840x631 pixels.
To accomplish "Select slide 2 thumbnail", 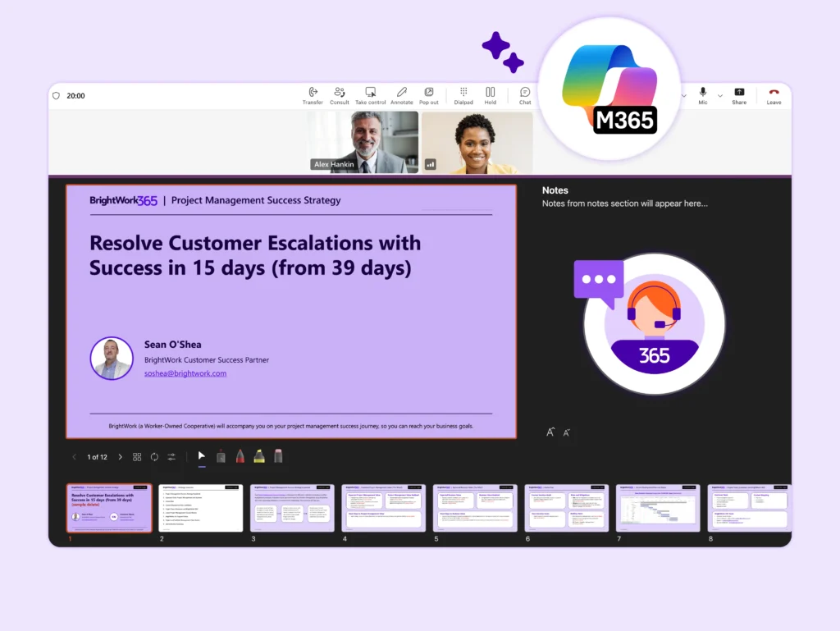I will (201, 508).
